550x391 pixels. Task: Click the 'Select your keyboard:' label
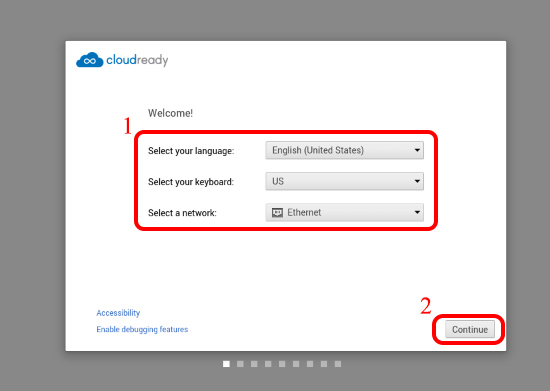click(x=191, y=182)
